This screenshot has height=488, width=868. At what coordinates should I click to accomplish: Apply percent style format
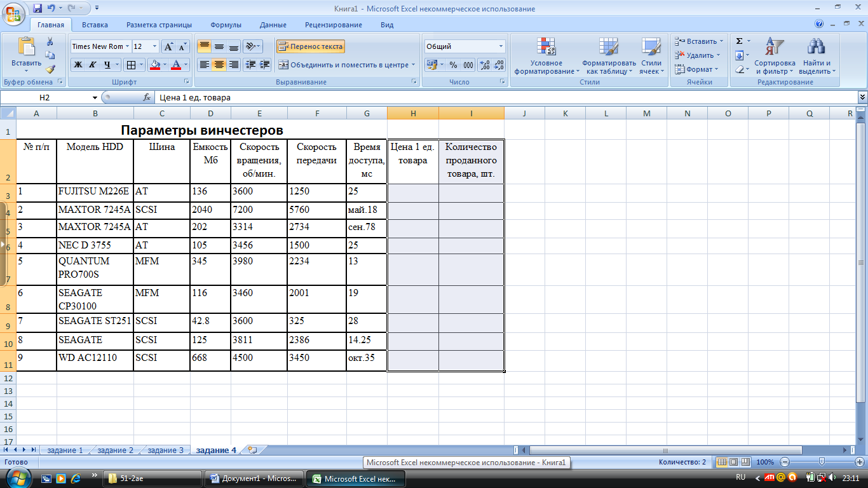(453, 65)
